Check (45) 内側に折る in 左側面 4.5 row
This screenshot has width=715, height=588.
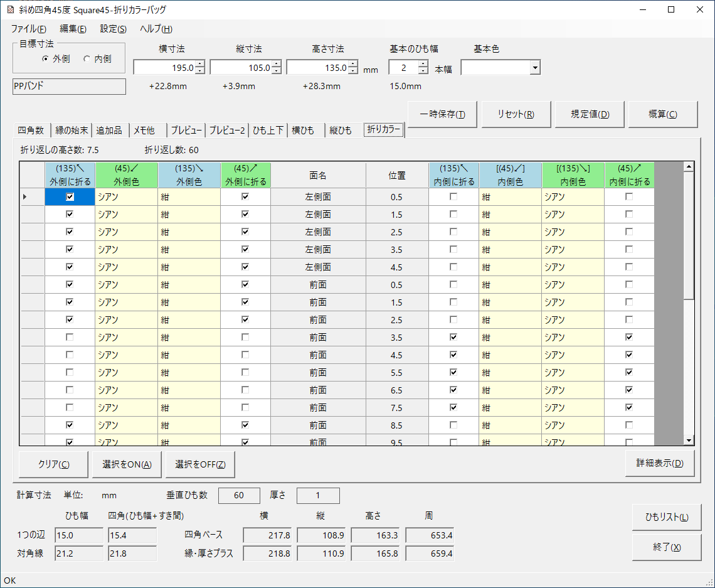point(629,267)
